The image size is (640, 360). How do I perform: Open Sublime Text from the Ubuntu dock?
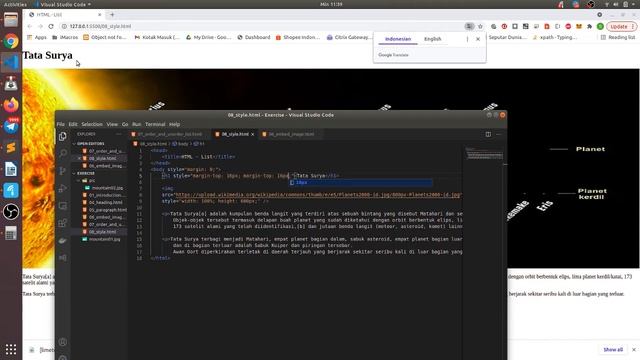click(x=11, y=147)
